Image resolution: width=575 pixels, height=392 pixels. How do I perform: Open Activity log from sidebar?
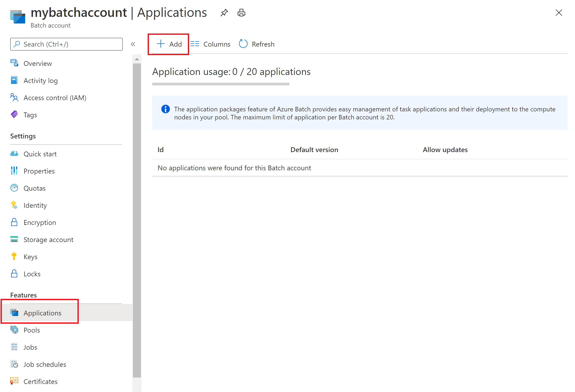(40, 81)
